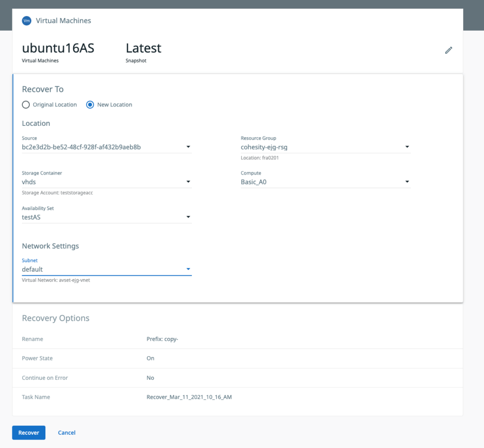Image resolution: width=484 pixels, height=448 pixels.
Task: Open the Subnet dropdown
Action: tap(107, 270)
